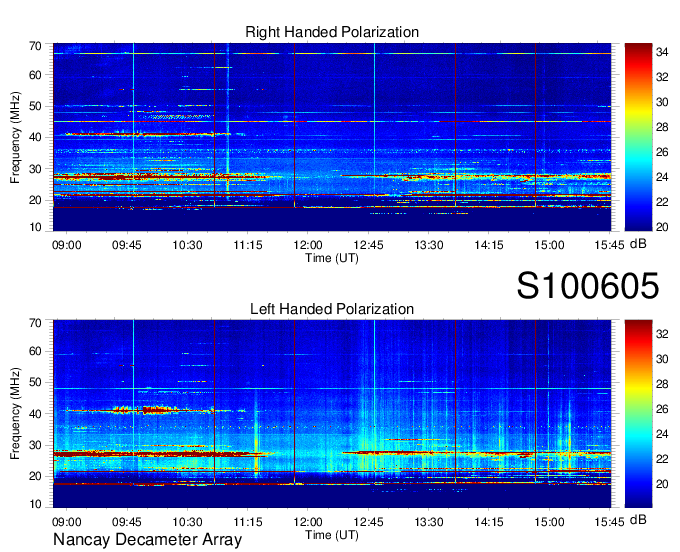Click the 28 dB label on Right Handed color bar

[662, 127]
